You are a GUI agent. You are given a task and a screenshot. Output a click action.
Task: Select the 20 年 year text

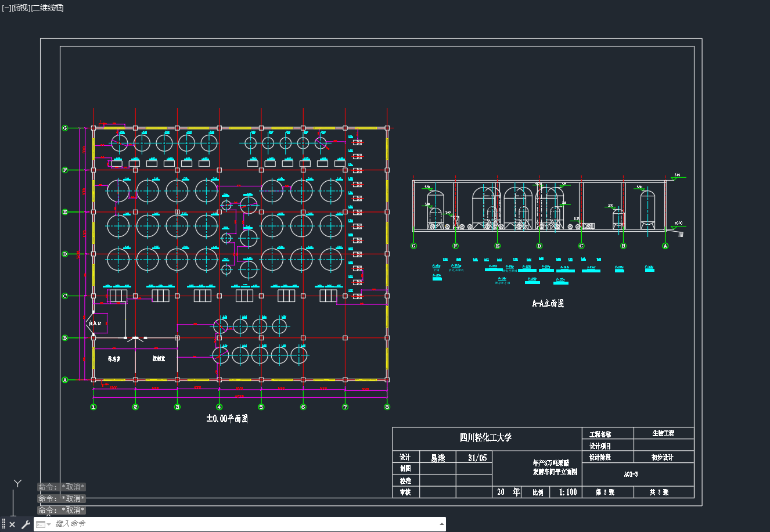pyautogui.click(x=508, y=492)
